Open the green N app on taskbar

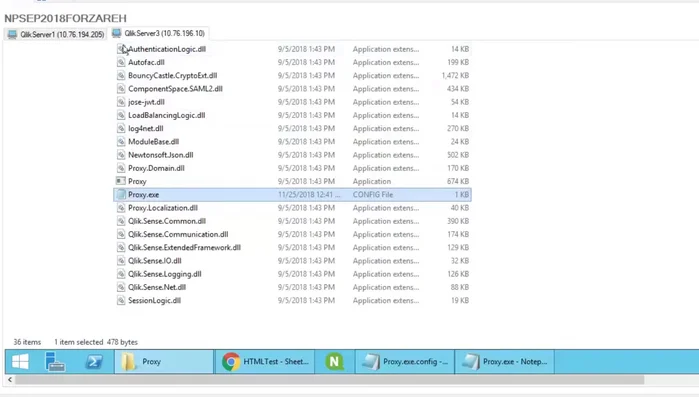(334, 361)
